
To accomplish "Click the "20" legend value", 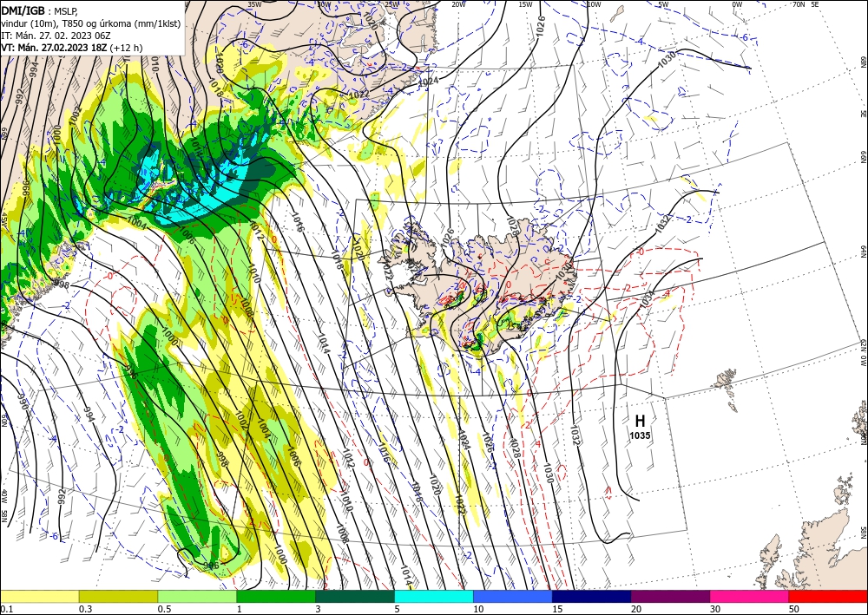I will [x=636, y=609].
